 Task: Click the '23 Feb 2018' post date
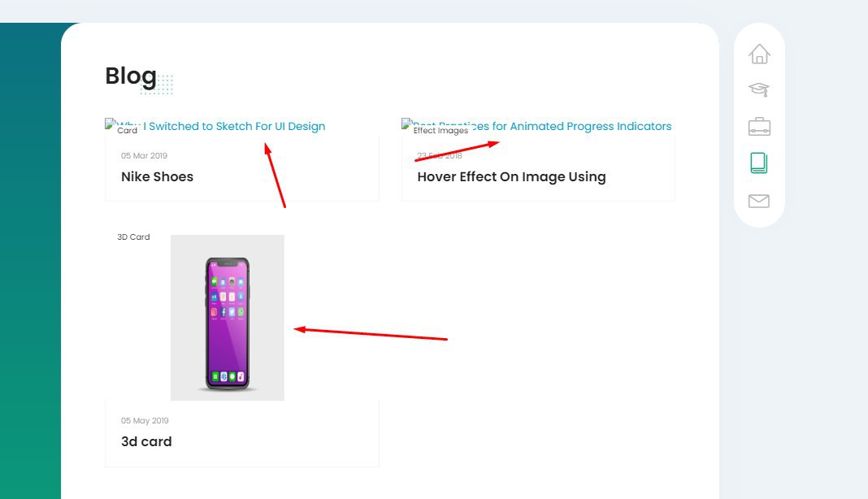[x=440, y=155]
